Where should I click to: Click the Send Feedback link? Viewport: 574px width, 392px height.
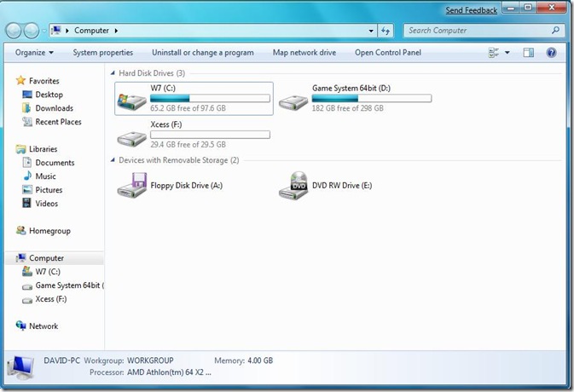coord(471,10)
